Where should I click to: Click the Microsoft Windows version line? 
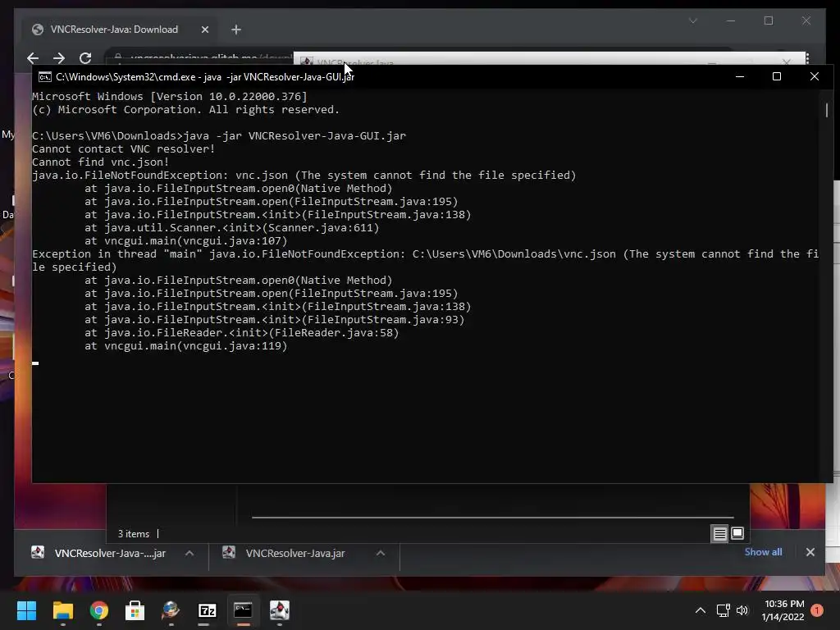[170, 97]
